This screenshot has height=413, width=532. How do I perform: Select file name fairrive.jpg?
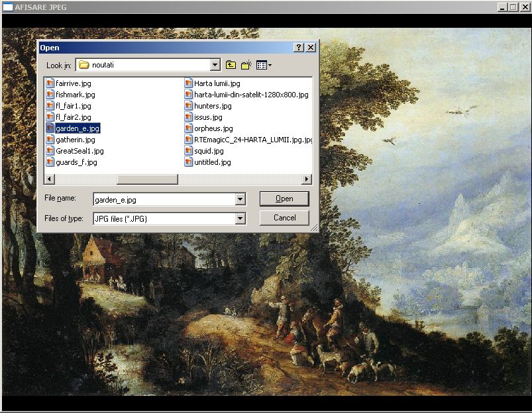74,83
